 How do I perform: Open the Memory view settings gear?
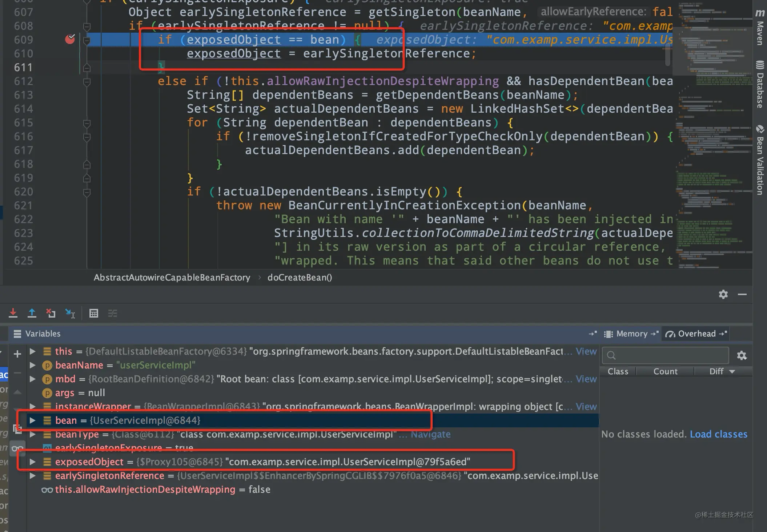pos(742,355)
